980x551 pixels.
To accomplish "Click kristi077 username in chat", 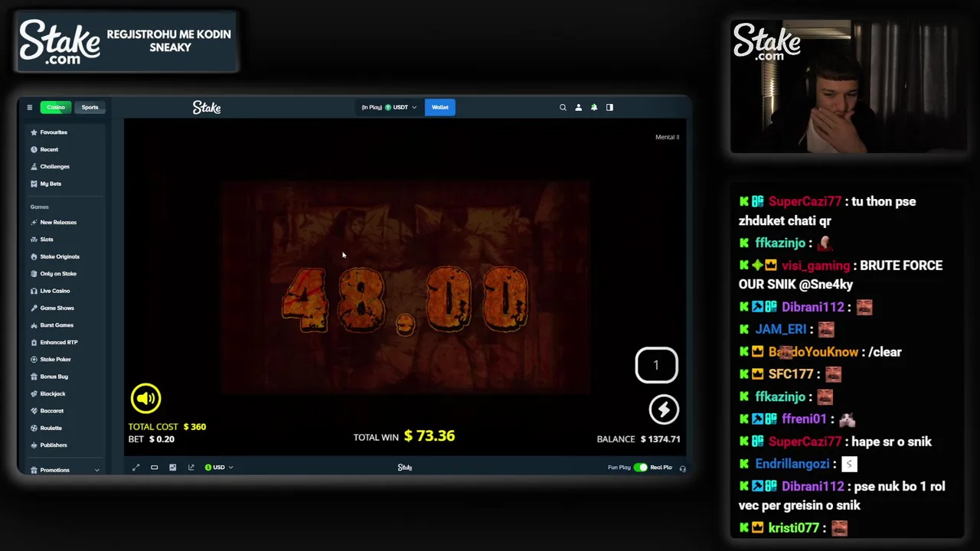I will coord(794,528).
